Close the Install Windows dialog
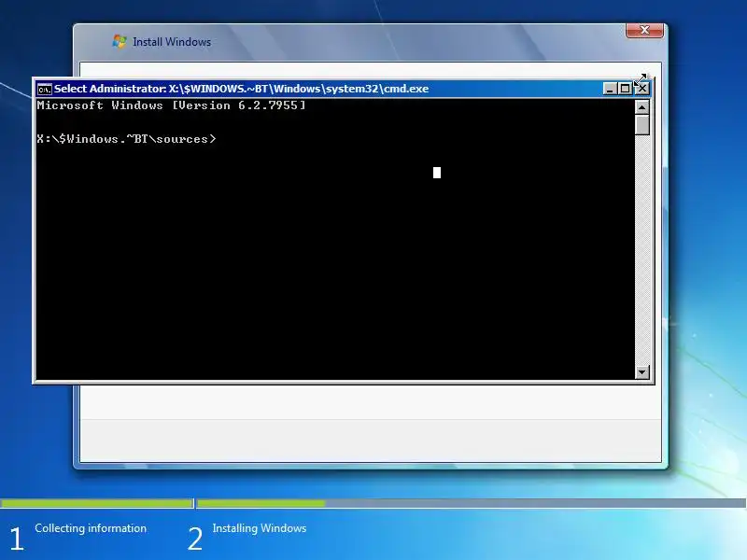 [644, 30]
